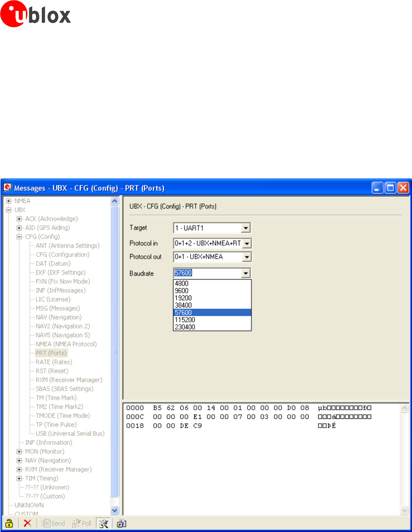Click the Poll toolbar button
412x532 pixels.
pyautogui.click(x=82, y=523)
